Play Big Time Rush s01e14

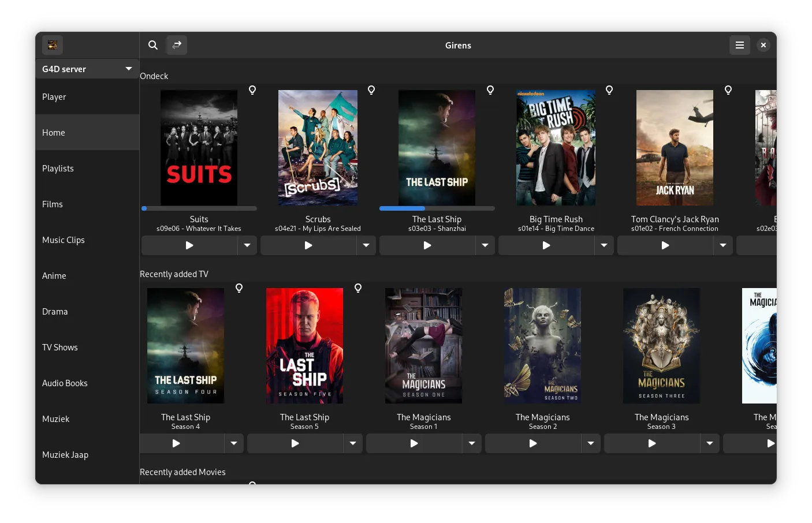tap(546, 245)
